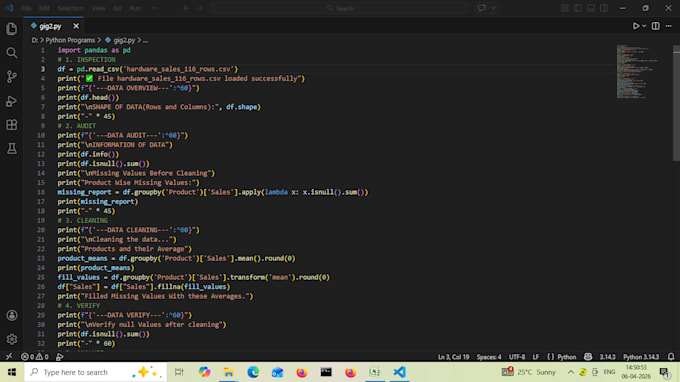The width and height of the screenshot is (680, 382).
Task: Click 'print(missing_report)' code line
Action: click(98, 202)
